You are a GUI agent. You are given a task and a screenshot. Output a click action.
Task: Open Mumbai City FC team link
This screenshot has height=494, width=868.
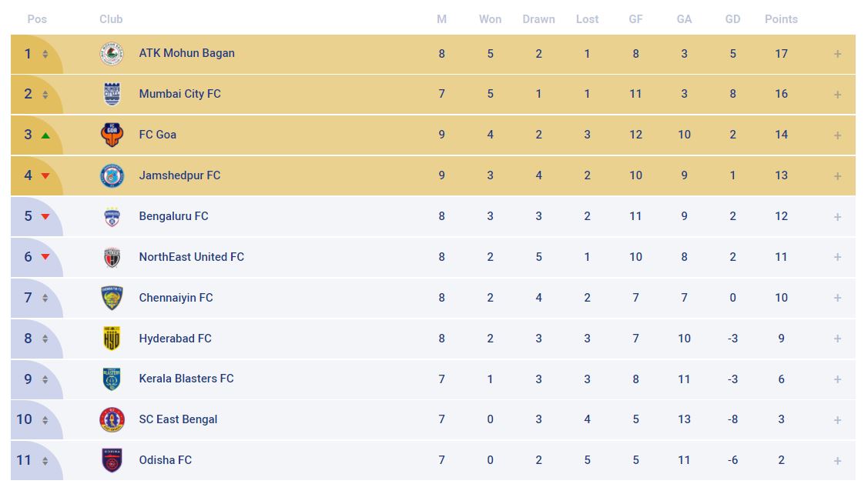click(179, 94)
